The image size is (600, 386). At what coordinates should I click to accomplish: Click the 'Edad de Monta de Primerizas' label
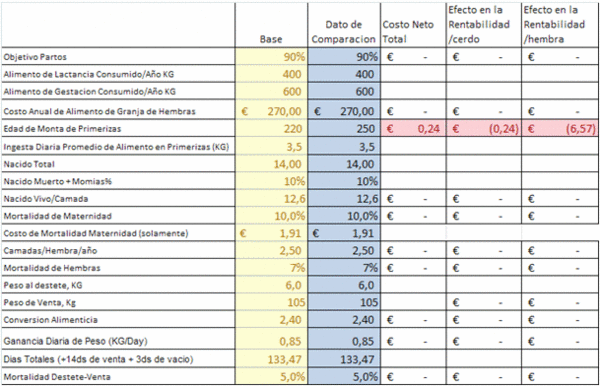[x=62, y=129]
